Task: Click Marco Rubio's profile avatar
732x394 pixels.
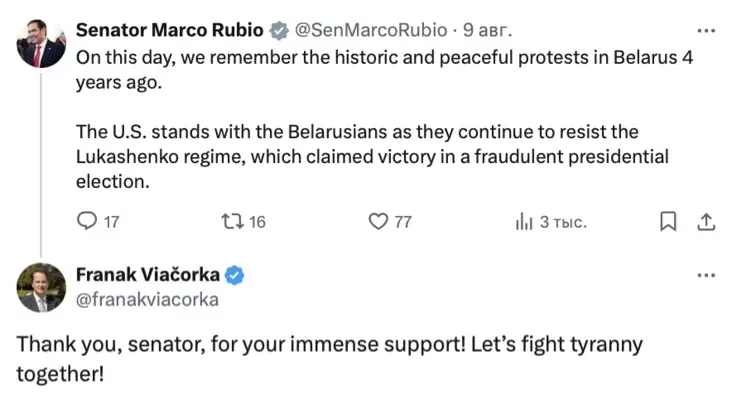Action: (x=41, y=43)
